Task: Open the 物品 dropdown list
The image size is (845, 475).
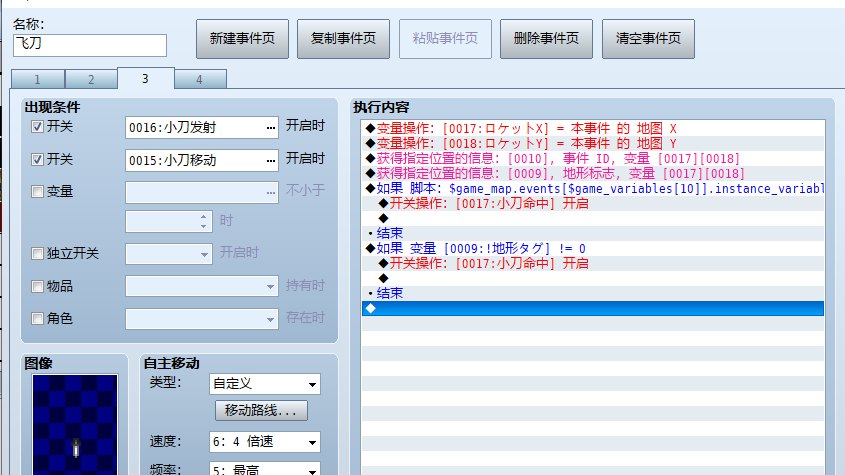Action: coord(270,287)
